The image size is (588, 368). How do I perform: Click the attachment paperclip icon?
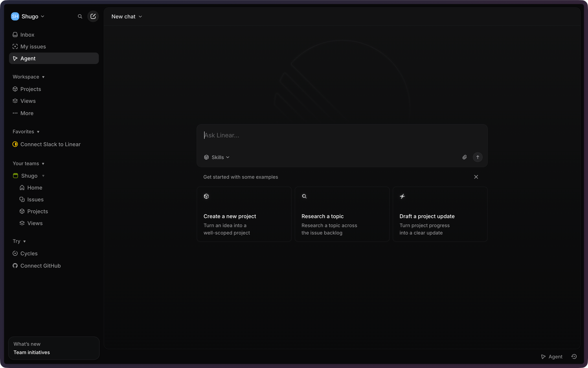[x=465, y=158]
